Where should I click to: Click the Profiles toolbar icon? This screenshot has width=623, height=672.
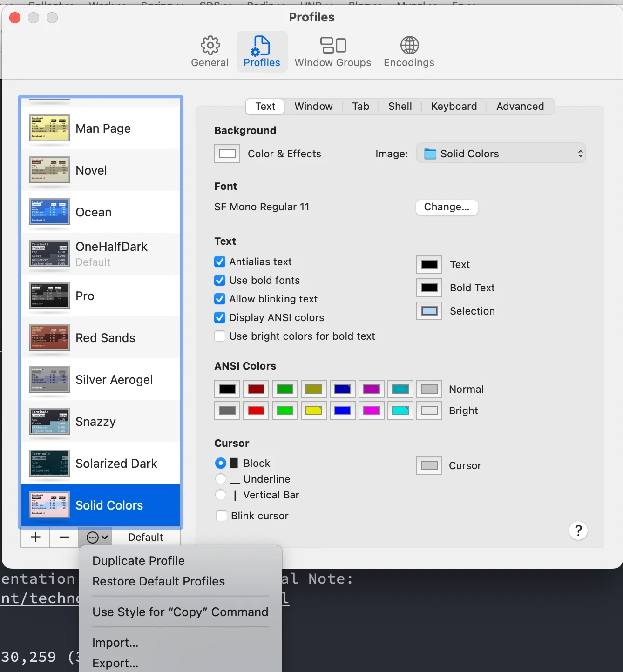click(x=262, y=52)
